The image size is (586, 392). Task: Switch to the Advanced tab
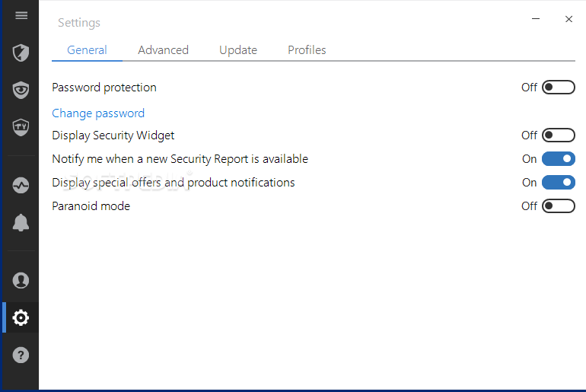coord(164,50)
